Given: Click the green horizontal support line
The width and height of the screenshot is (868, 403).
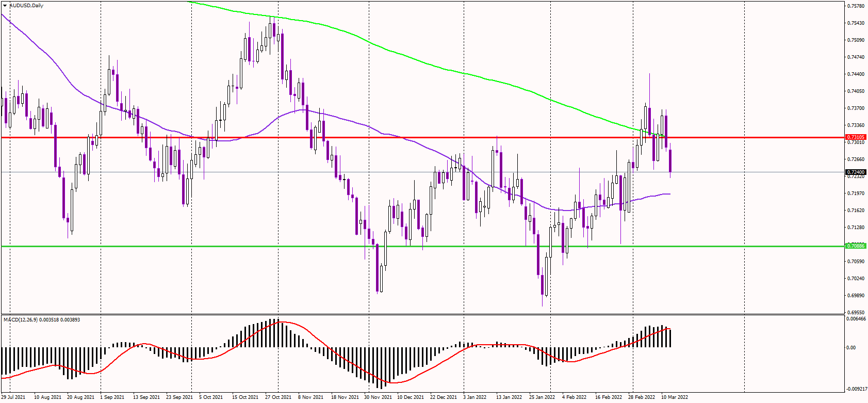Looking at the screenshot, I should click(423, 246).
